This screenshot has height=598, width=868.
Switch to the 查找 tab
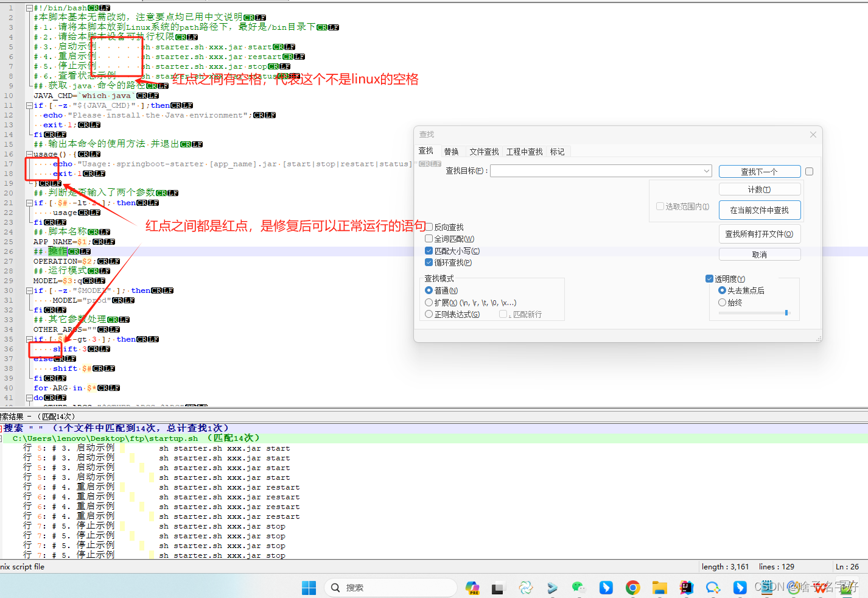[x=426, y=151]
